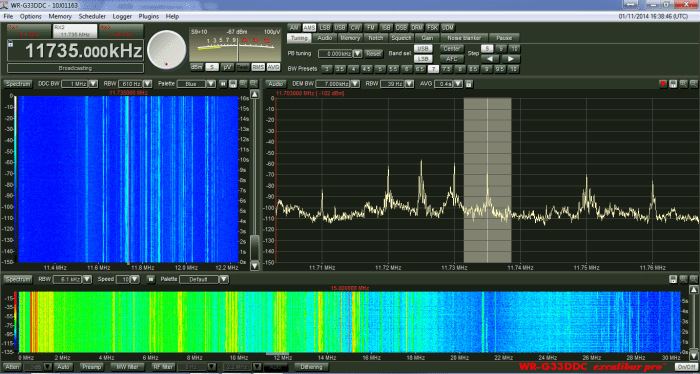Screen dimensions: 700x374
Task: Step frequency down with left arrow
Action: (x=489, y=59)
